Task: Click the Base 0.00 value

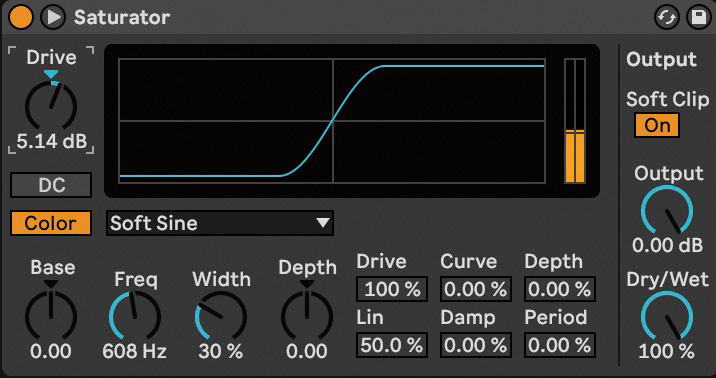Action: 51,352
